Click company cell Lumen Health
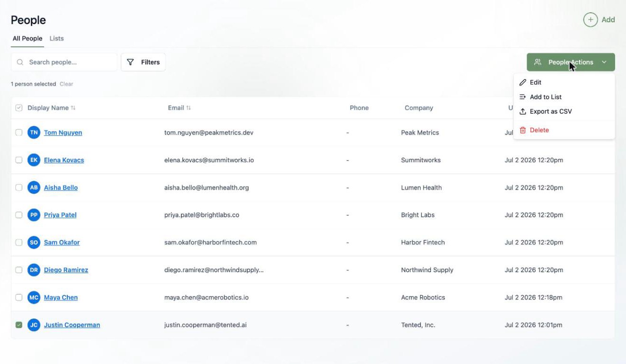Viewport: 626px width, 364px height. pos(421,187)
